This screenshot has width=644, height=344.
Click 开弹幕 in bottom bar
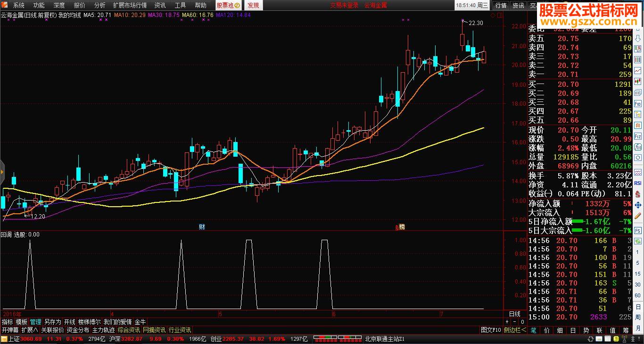10,330
